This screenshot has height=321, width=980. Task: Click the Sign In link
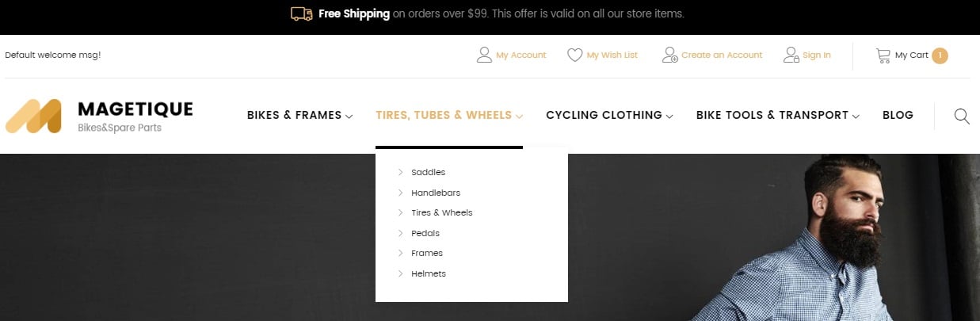[817, 55]
